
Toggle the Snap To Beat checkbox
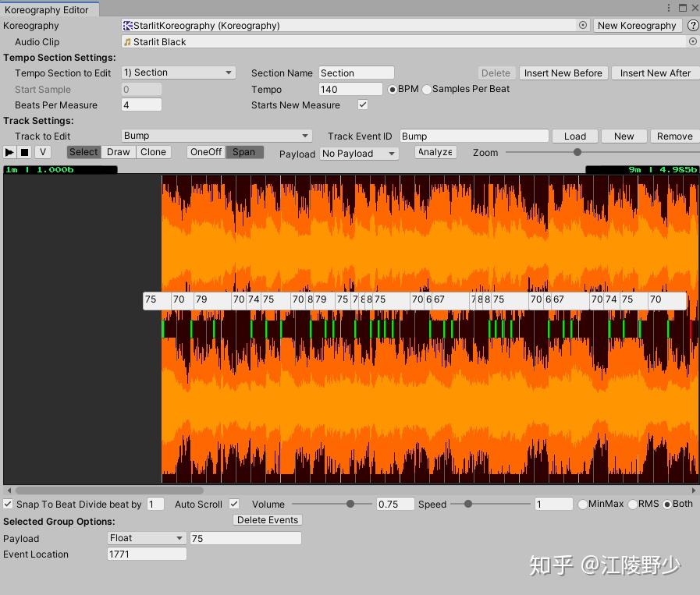coord(8,504)
